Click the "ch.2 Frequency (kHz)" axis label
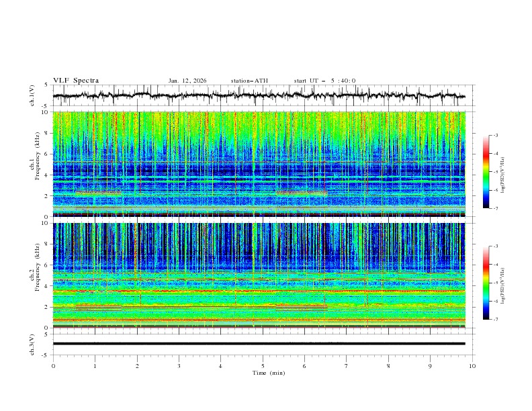 (x=35, y=267)
